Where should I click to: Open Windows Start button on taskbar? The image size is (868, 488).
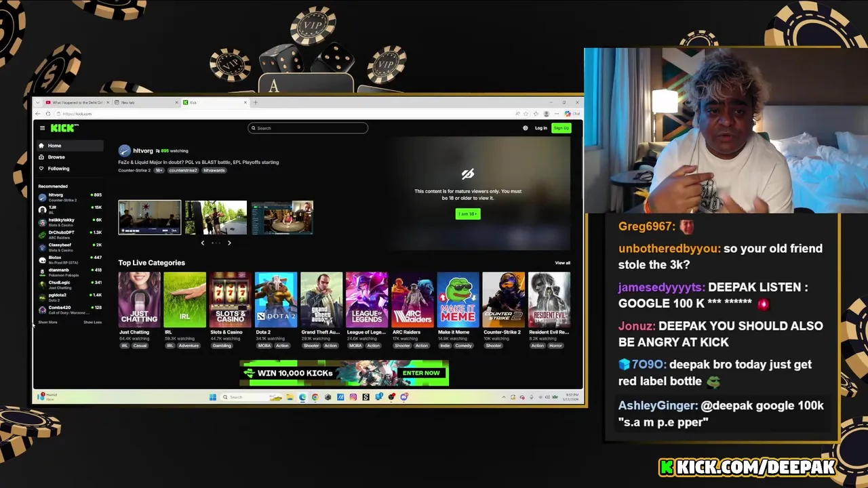coord(213,397)
